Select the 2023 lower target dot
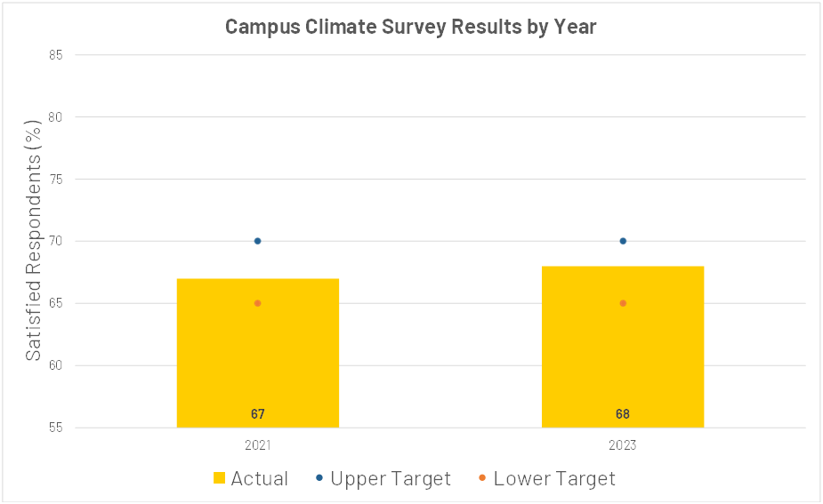This screenshot has height=504, width=823. [623, 303]
